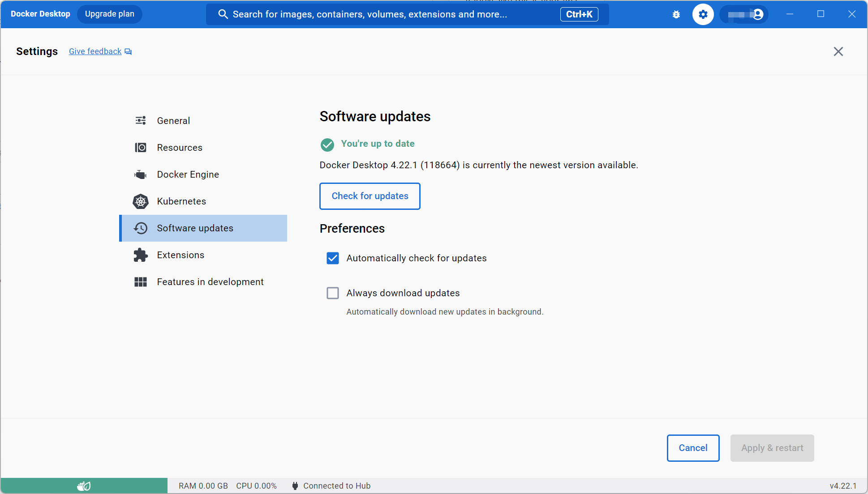Screen dimensions: 868x494
Task: Focus the search images and containers field
Action: [408, 14]
